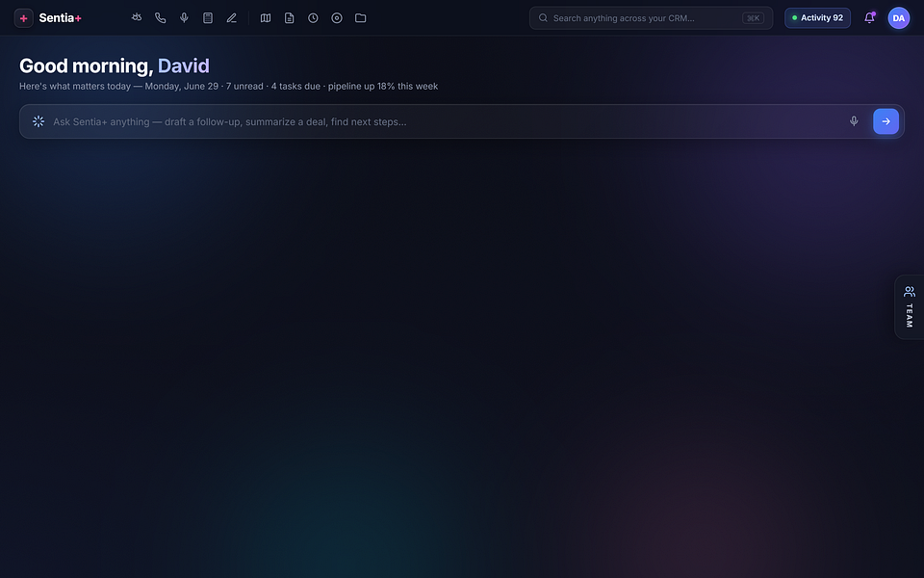The width and height of the screenshot is (924, 578).
Task: Expand the Team side panel tab
Action: point(910,306)
